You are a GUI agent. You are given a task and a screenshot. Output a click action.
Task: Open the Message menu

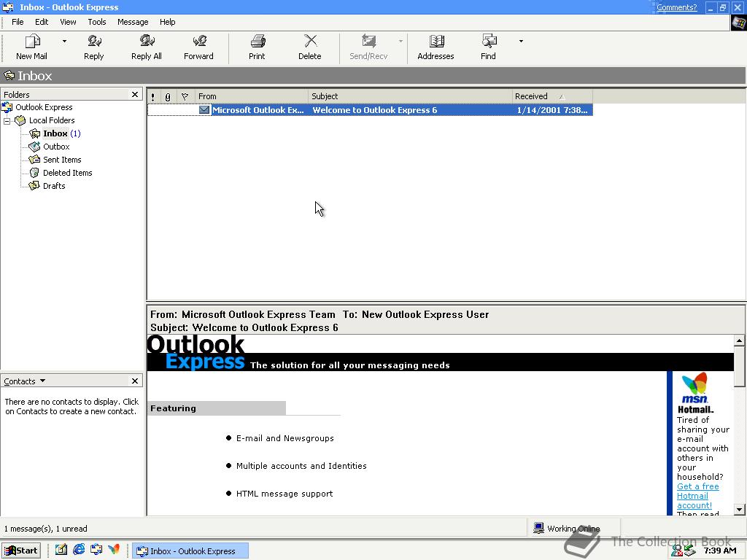click(x=133, y=22)
